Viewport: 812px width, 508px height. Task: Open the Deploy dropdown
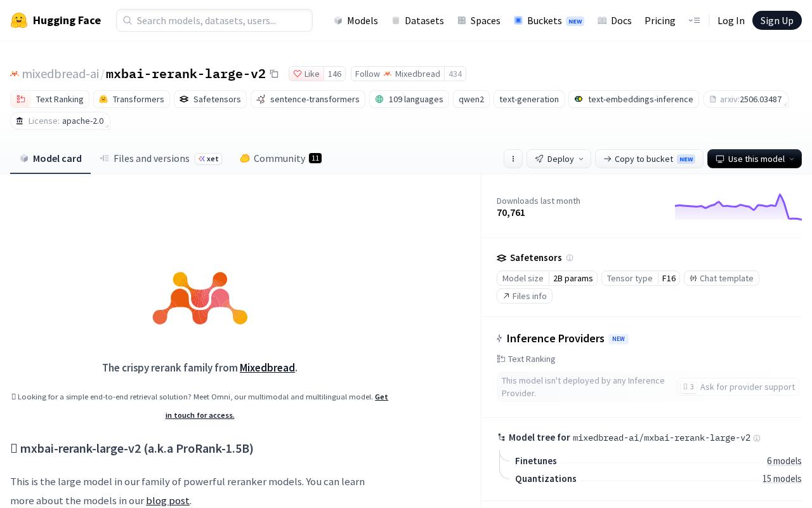pos(559,159)
